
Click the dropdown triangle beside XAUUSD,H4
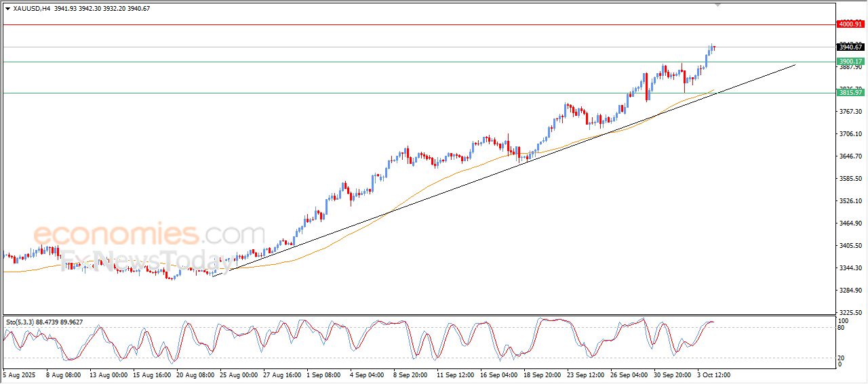click(7, 8)
